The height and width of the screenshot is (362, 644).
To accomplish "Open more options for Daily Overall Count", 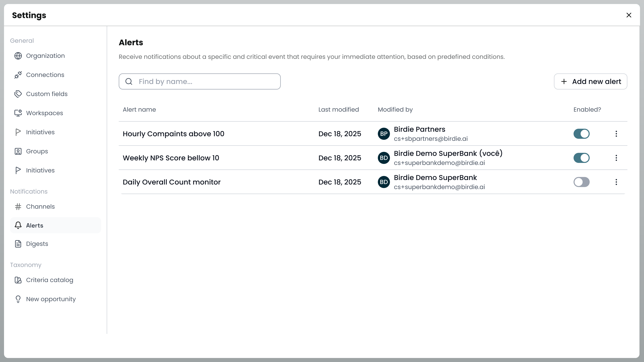I will click(x=616, y=182).
